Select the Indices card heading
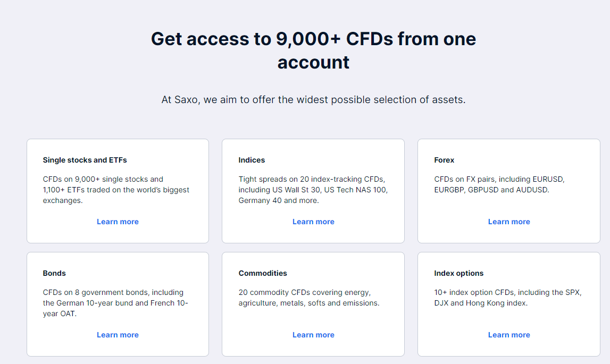 point(252,160)
